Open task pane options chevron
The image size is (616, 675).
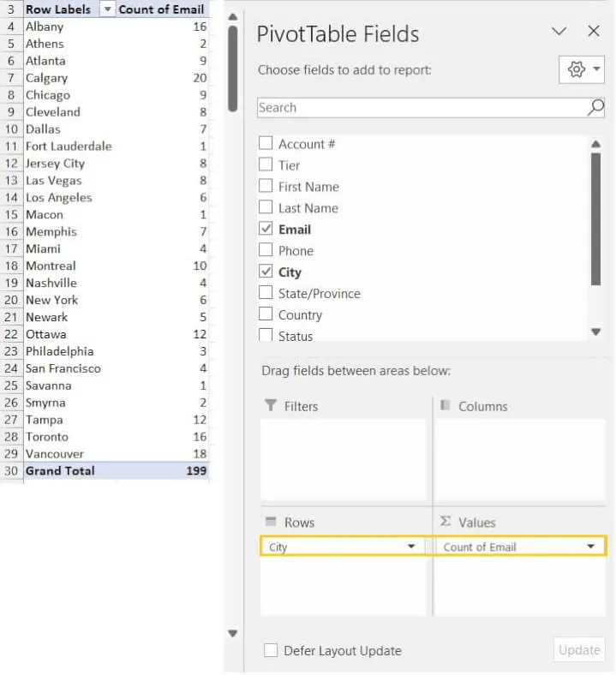coord(559,31)
